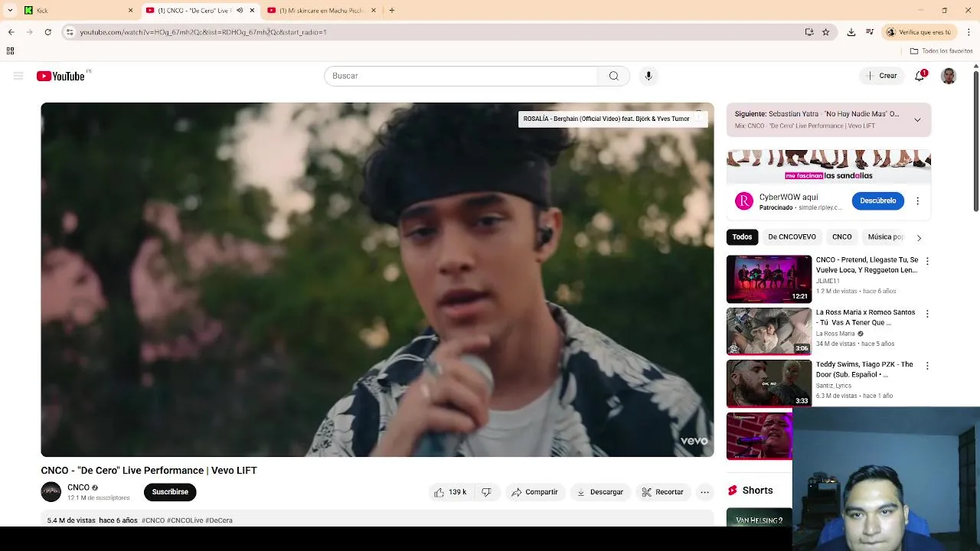Switch to the Mi skincare en Machu Picchu tab
The width and height of the screenshot is (980, 551).
pyautogui.click(x=321, y=11)
